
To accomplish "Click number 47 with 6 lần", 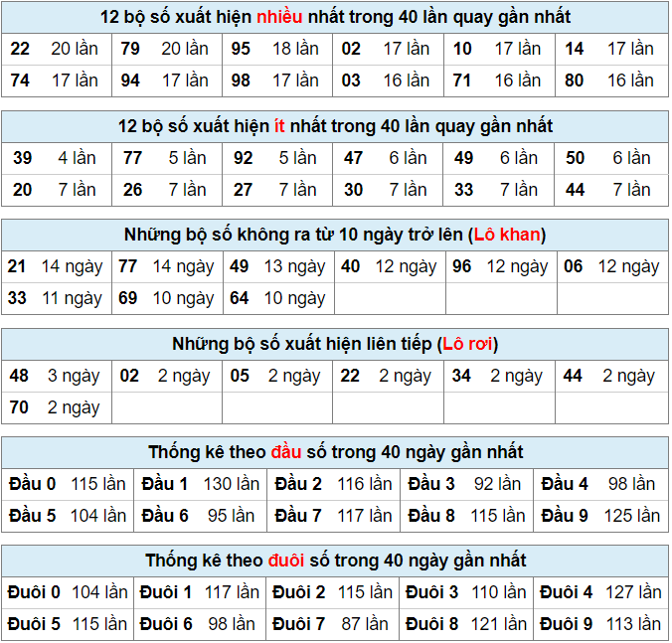I will [x=388, y=158].
